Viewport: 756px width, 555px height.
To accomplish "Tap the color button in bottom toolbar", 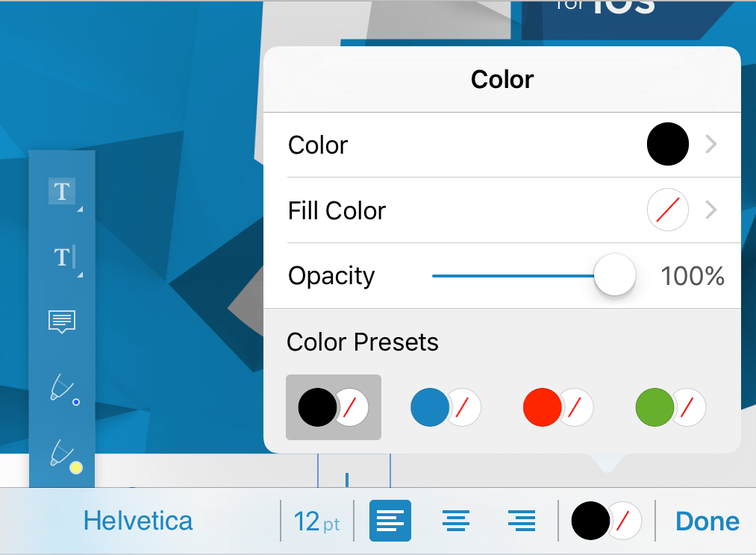I will click(607, 521).
